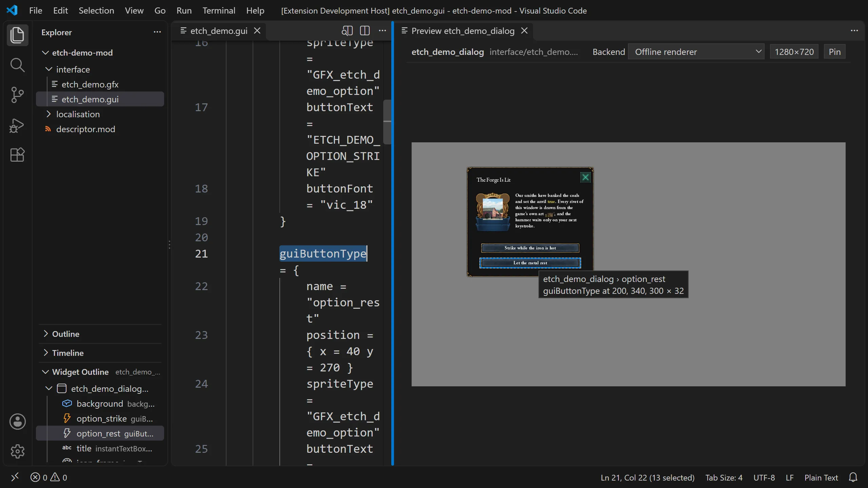Image resolution: width=868 pixels, height=488 pixels.
Task: Click guiButtonType on line 21
Action: click(323, 253)
